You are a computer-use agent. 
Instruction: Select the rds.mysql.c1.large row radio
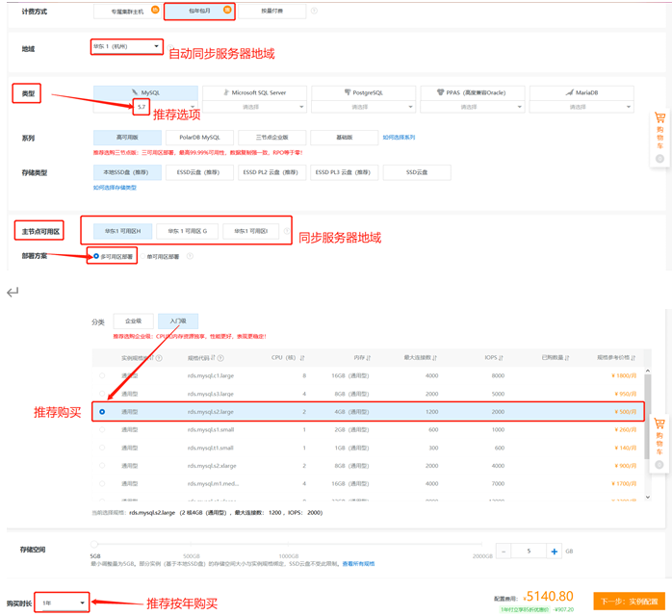point(102,375)
